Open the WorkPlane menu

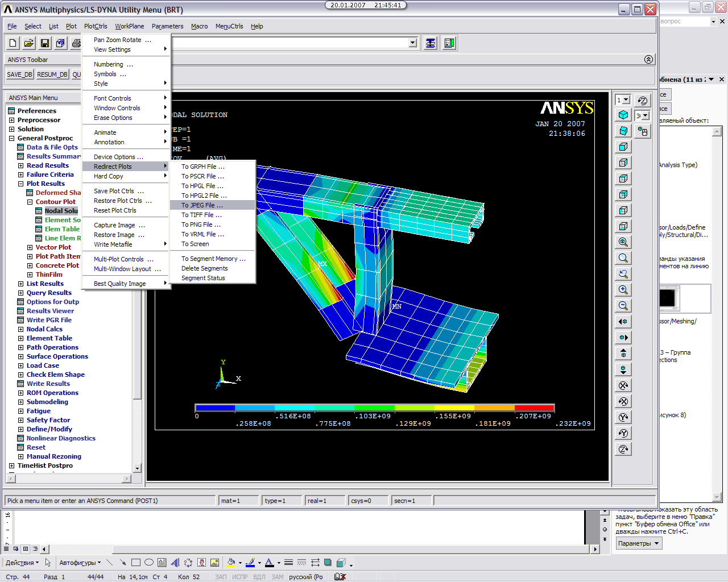[130, 26]
